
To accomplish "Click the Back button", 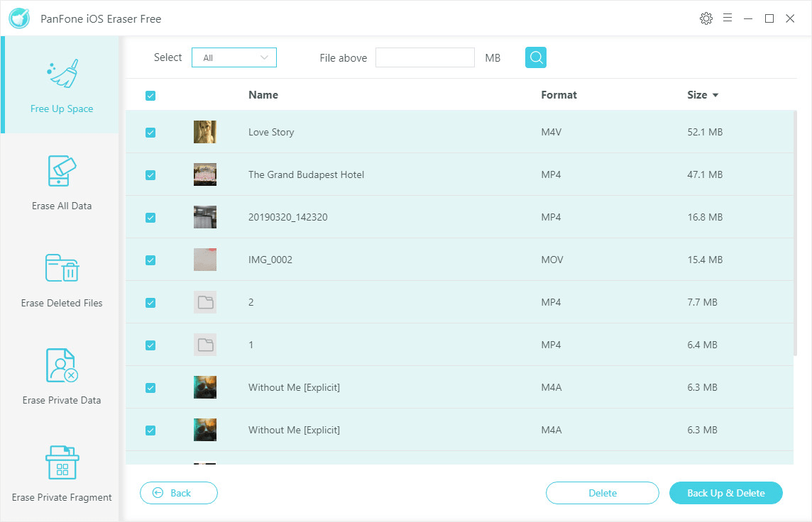I will pyautogui.click(x=179, y=493).
